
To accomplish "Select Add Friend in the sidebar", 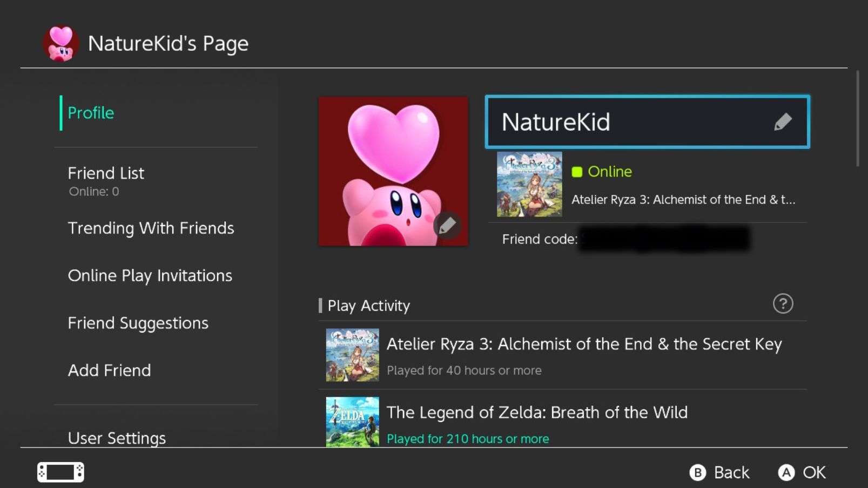I will tap(109, 371).
